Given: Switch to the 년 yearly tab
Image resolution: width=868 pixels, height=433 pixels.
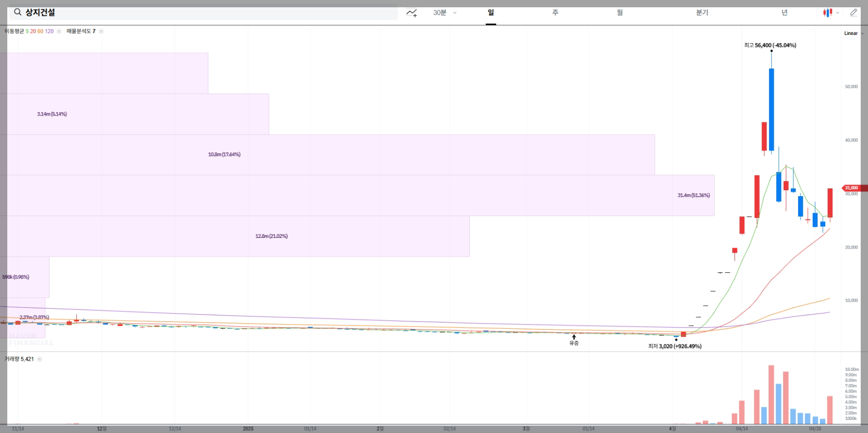Looking at the screenshot, I should click(785, 13).
